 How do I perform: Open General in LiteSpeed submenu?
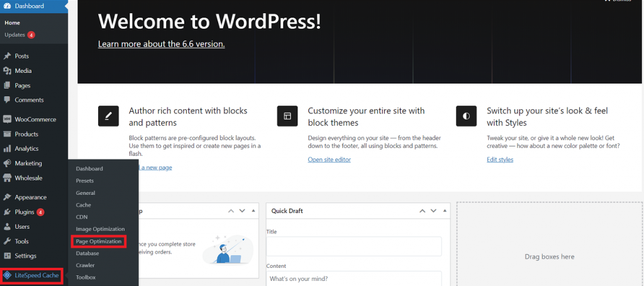(86, 193)
